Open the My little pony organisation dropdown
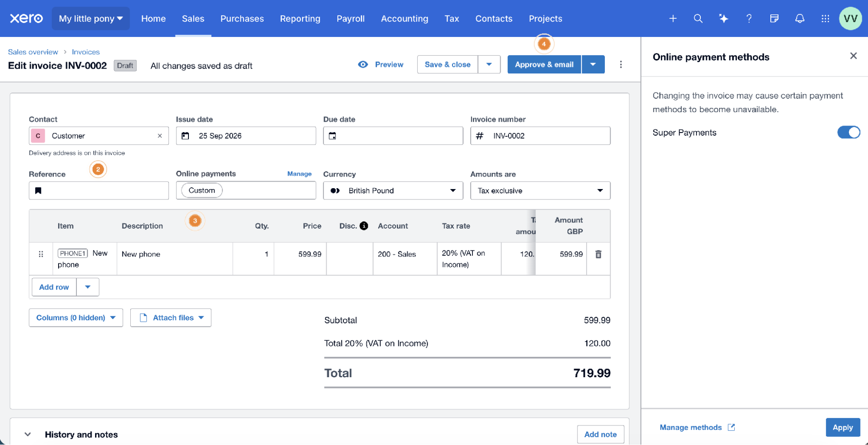This screenshot has width=868, height=445. 91,18
